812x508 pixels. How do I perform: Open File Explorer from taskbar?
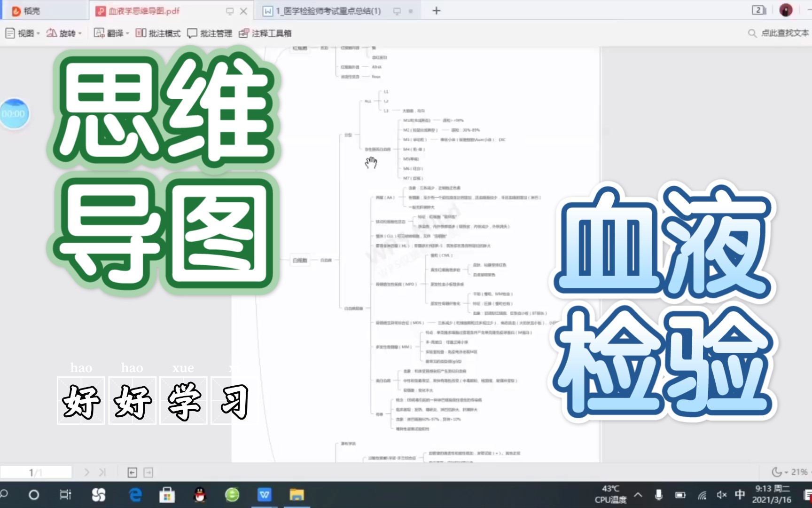coord(297,495)
